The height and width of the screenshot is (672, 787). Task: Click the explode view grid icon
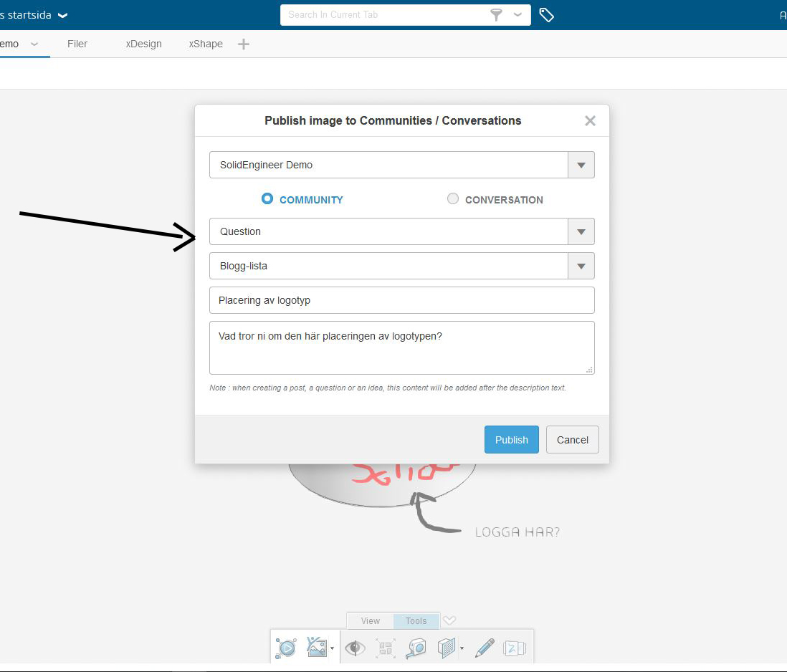[386, 648]
